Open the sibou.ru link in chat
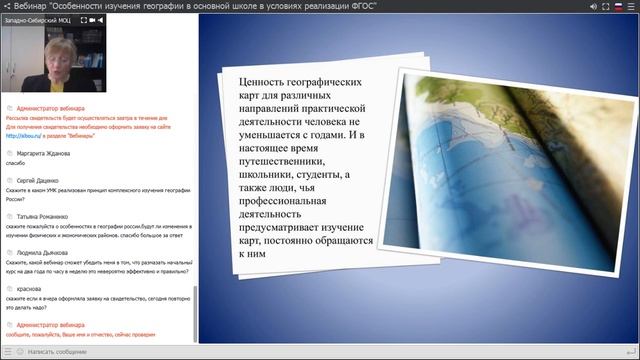Viewport: 640px width, 360px height. pyautogui.click(x=23, y=136)
